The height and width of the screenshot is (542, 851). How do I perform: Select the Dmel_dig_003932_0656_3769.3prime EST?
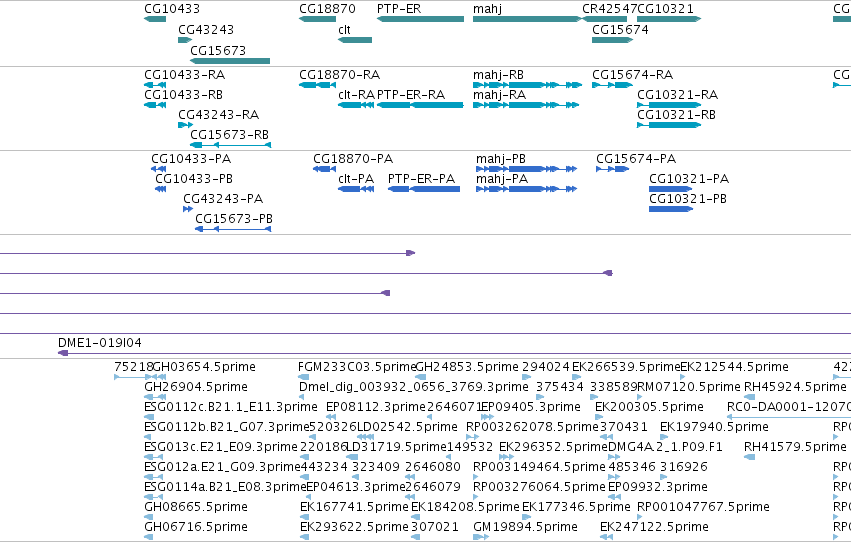point(414,387)
